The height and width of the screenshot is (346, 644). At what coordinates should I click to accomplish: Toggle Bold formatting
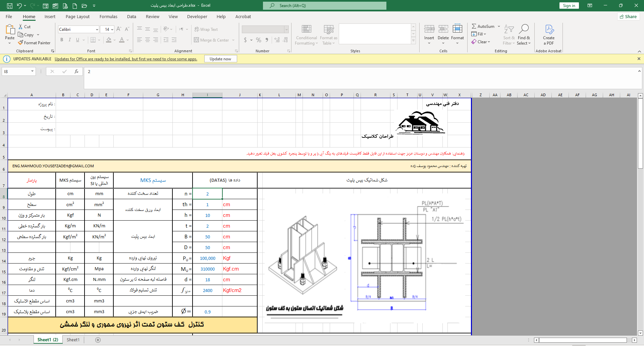(62, 40)
